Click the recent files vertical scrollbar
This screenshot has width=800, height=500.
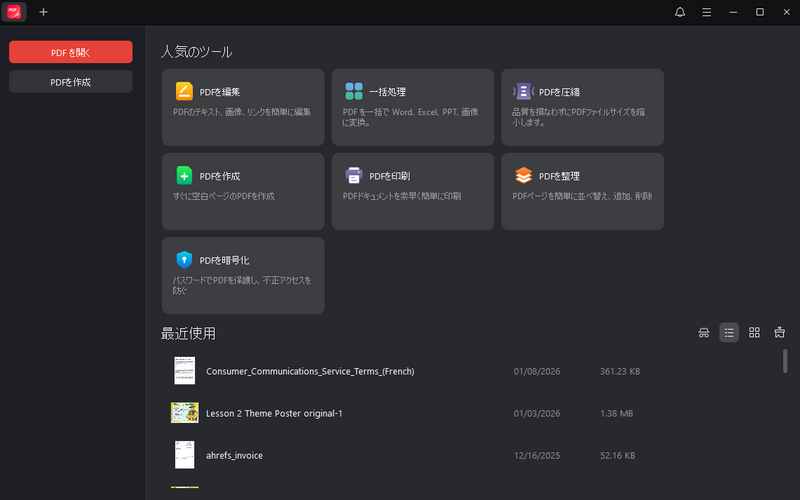[x=785, y=361]
